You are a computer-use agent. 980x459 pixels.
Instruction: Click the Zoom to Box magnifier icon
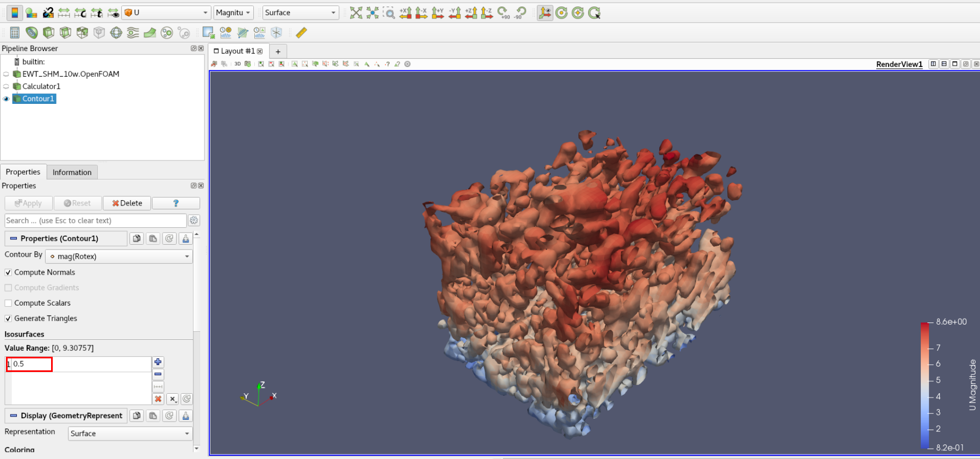(x=389, y=13)
